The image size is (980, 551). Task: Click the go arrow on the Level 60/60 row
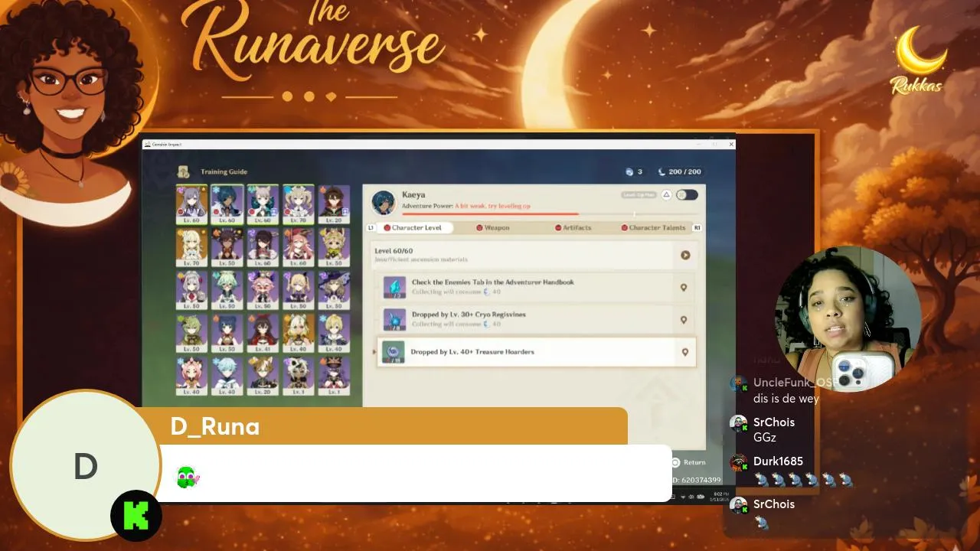coord(685,255)
